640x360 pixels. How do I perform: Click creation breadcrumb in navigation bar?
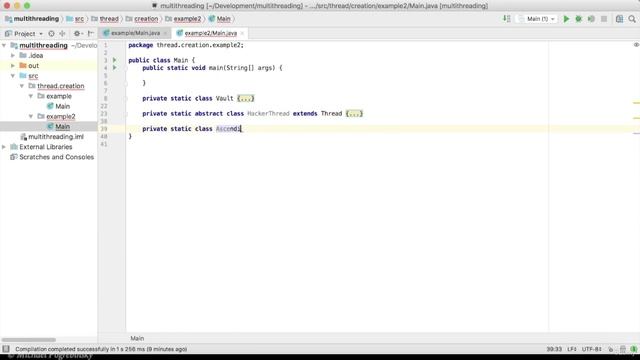pos(142,19)
